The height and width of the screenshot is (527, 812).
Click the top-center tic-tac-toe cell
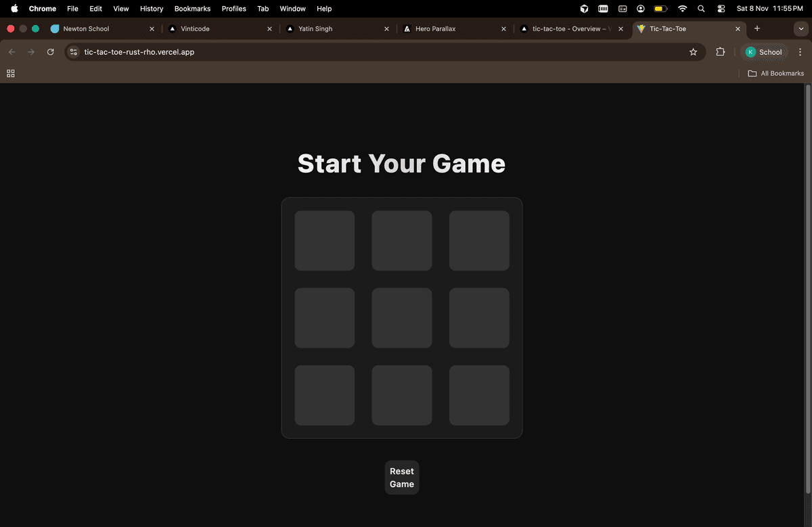(402, 241)
